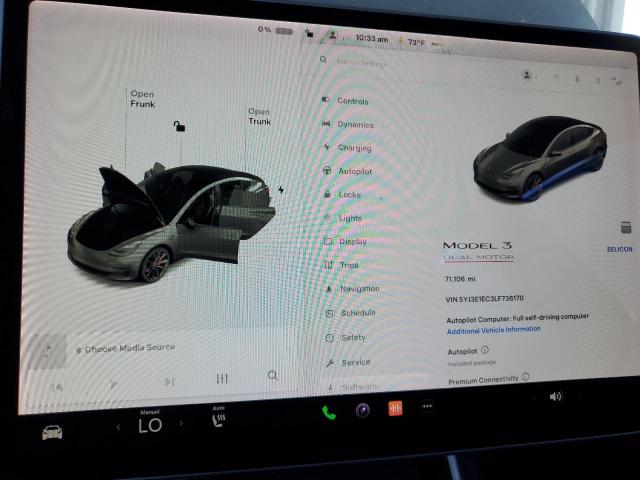Tap the Premium Connectivity info icon
Viewport: 640px width, 480px height.
526,377
